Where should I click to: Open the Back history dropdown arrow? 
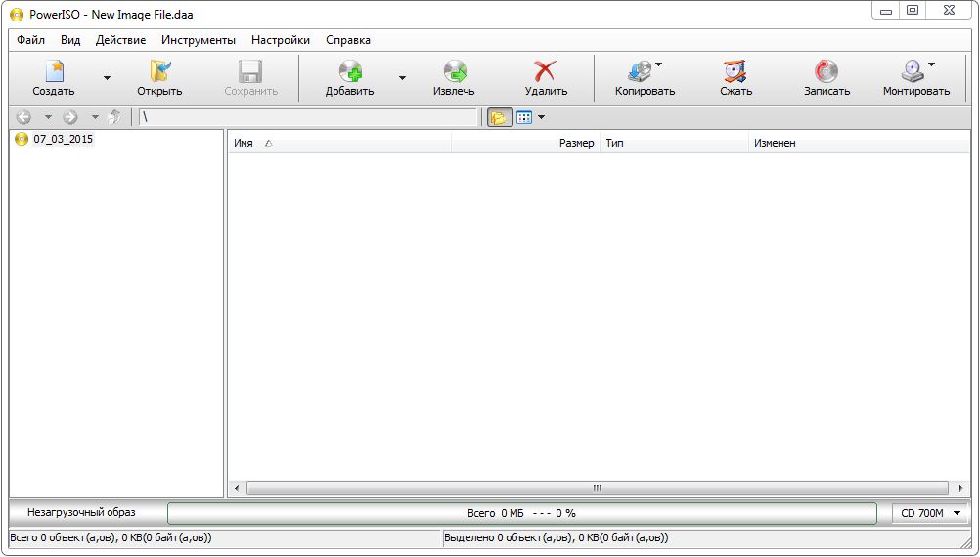48,117
